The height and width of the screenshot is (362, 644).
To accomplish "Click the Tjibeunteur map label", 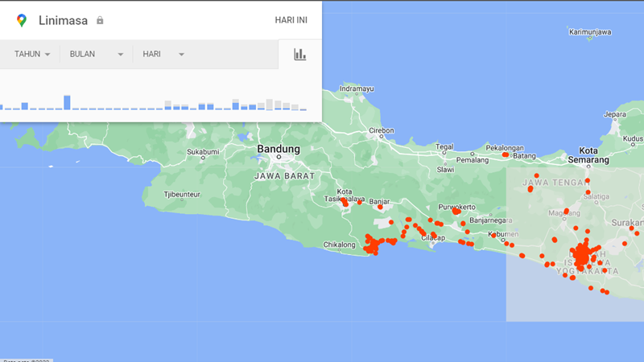I will point(182,195).
